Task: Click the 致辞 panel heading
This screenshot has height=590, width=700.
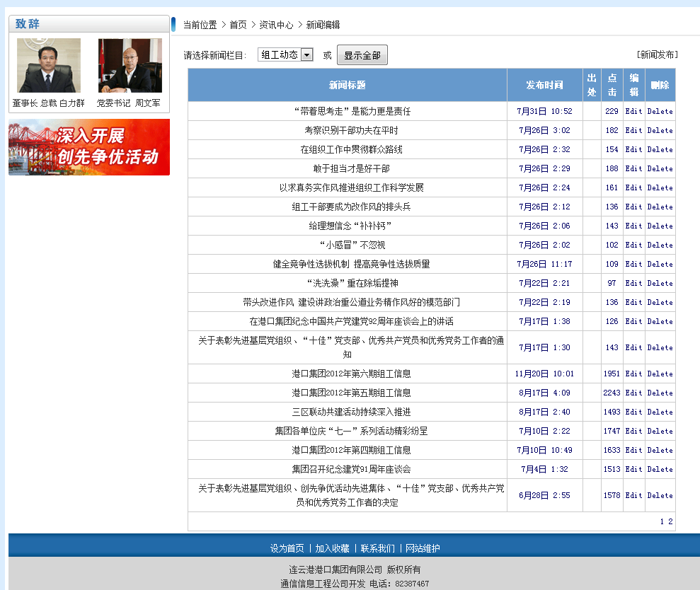Action: (x=28, y=23)
